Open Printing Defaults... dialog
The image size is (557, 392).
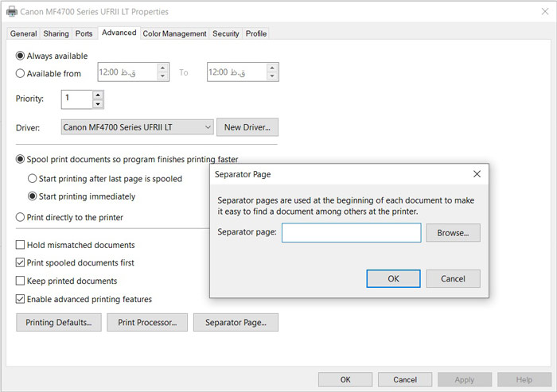(59, 322)
